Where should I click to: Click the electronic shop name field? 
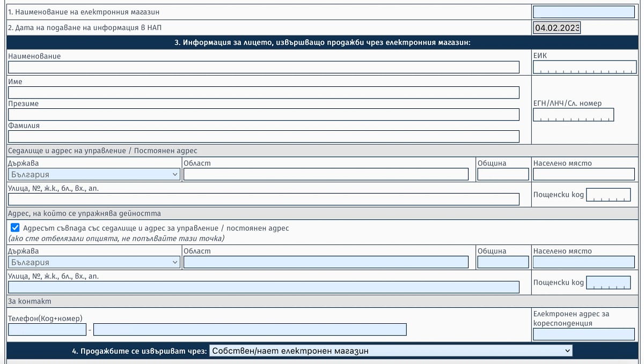(583, 12)
